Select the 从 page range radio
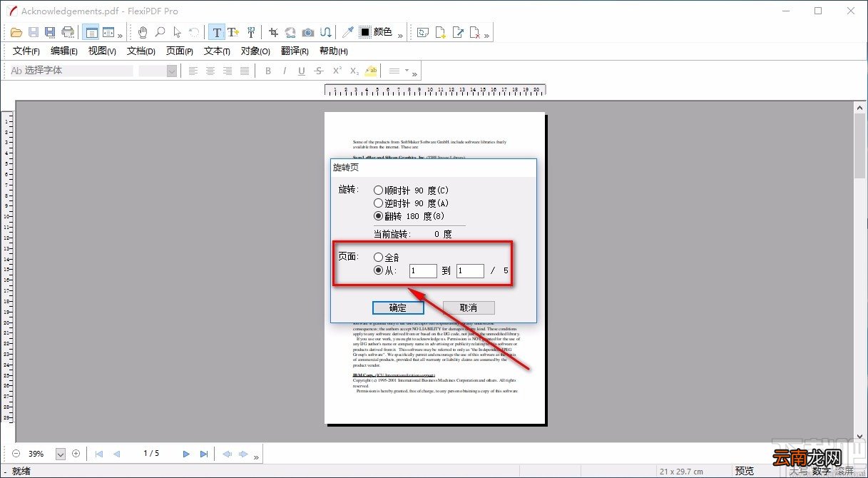The image size is (868, 478). tap(378, 270)
